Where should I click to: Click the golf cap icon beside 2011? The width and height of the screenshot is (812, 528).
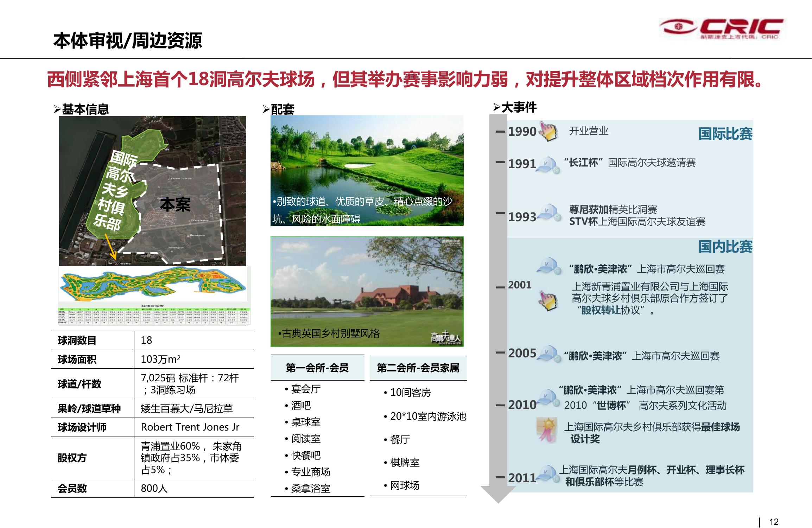click(548, 473)
